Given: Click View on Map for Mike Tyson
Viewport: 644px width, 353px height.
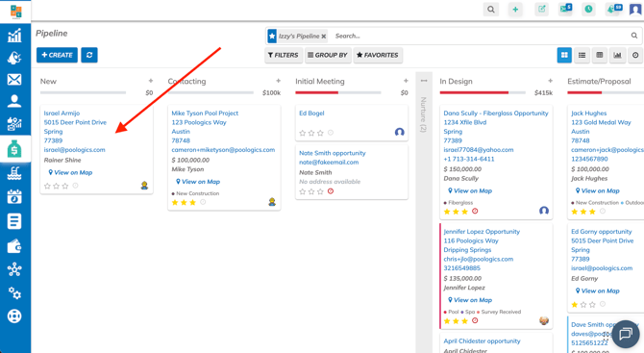Looking at the screenshot, I should 198,182.
